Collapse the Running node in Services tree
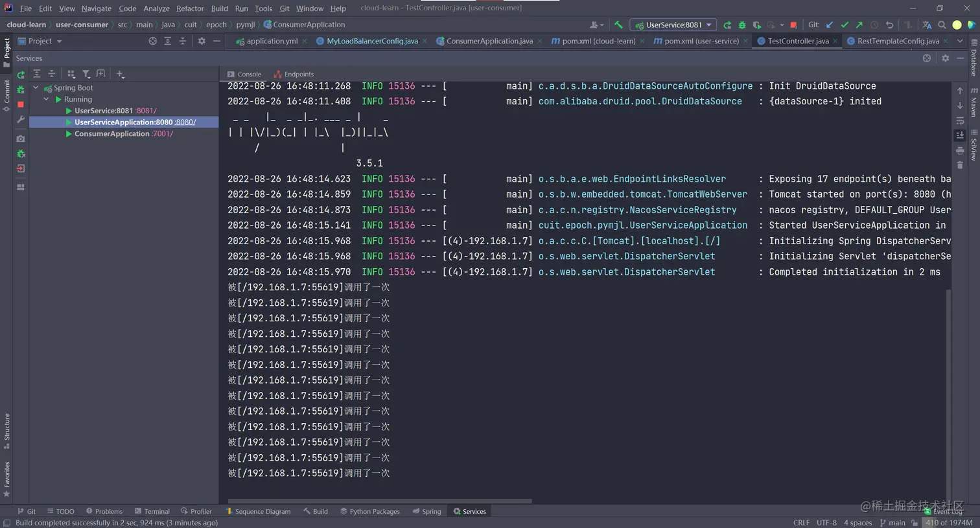Image resolution: width=980 pixels, height=528 pixels. point(46,99)
